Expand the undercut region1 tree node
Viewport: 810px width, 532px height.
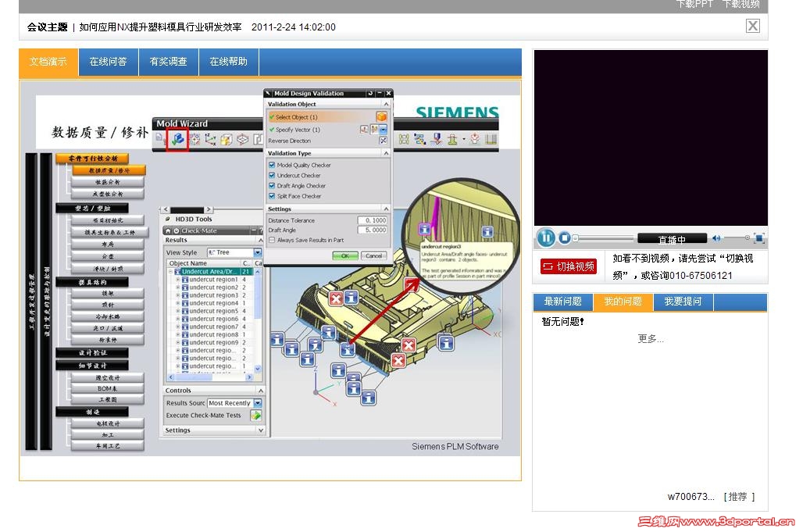[178, 280]
